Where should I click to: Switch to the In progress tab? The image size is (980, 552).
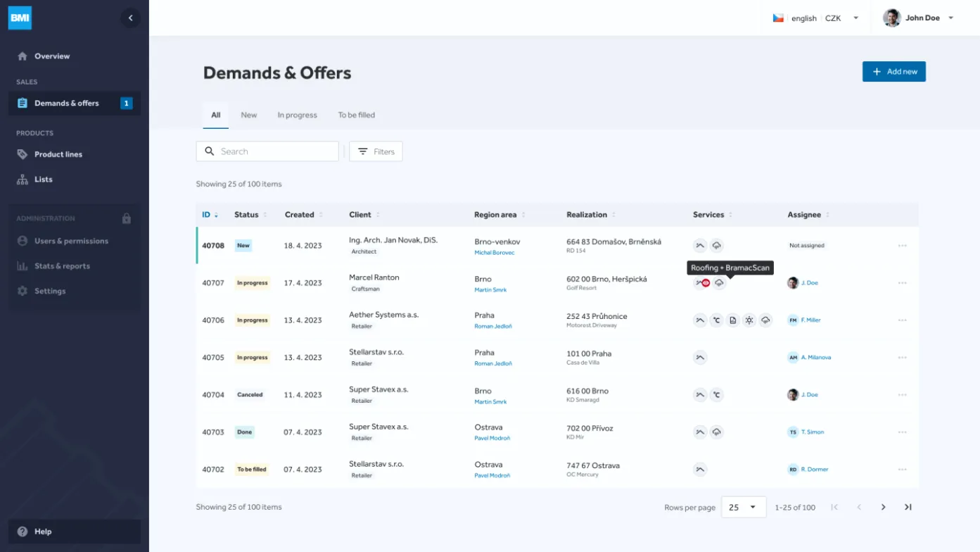(297, 115)
